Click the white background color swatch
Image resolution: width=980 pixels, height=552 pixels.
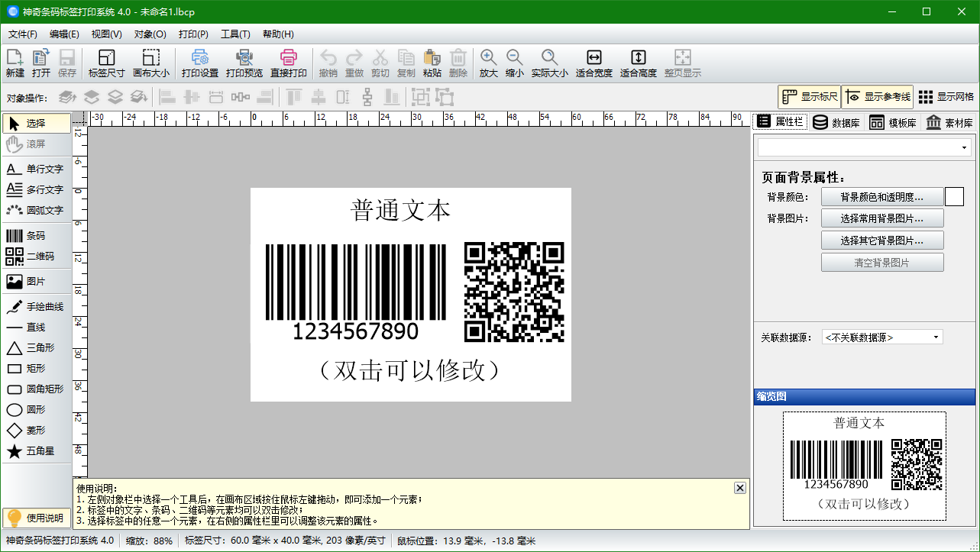pyautogui.click(x=954, y=197)
